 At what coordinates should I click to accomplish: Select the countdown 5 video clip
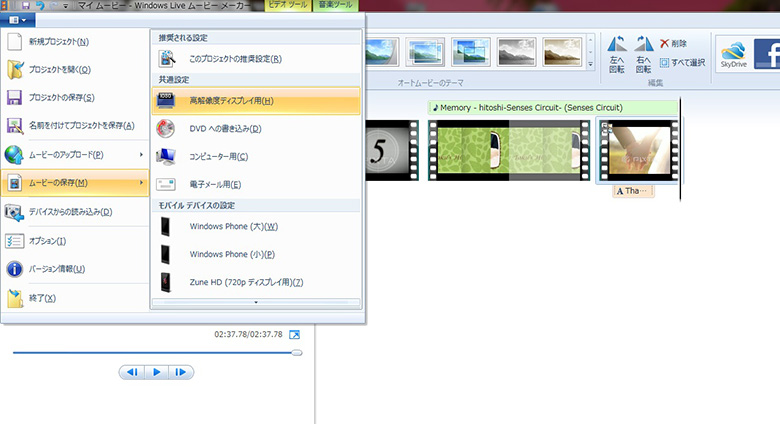[x=392, y=150]
